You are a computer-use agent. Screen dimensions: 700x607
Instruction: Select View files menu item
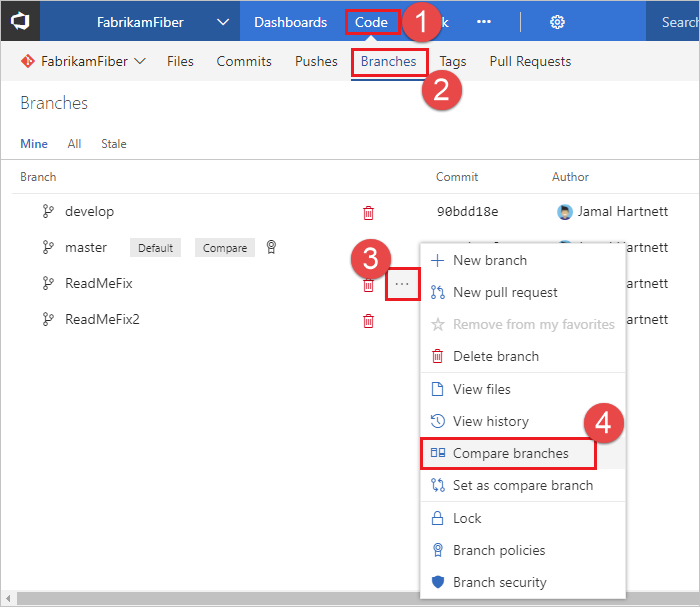pos(523,389)
